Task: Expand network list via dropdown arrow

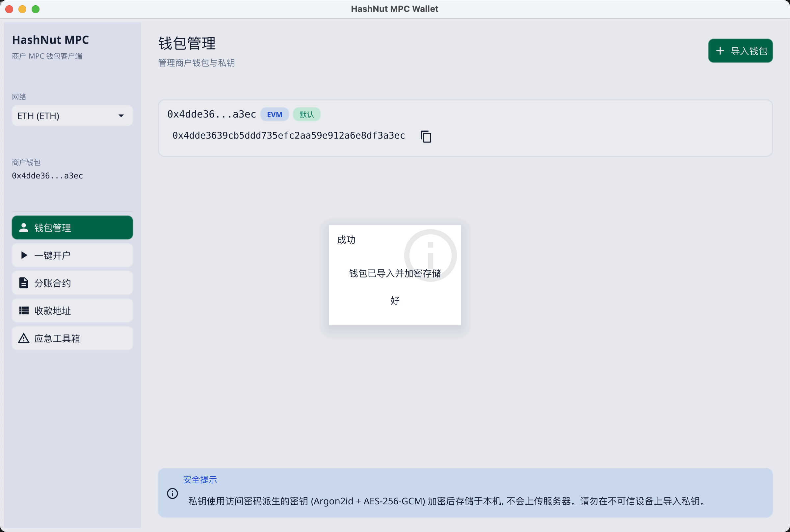Action: click(x=121, y=116)
